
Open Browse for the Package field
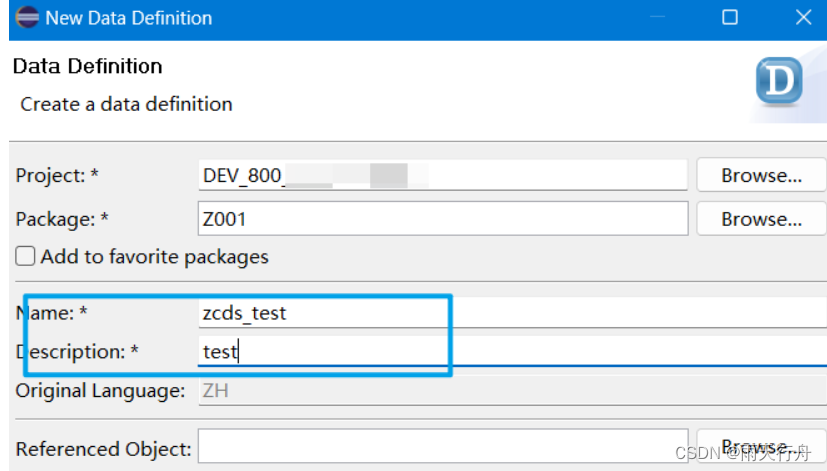[761, 219]
